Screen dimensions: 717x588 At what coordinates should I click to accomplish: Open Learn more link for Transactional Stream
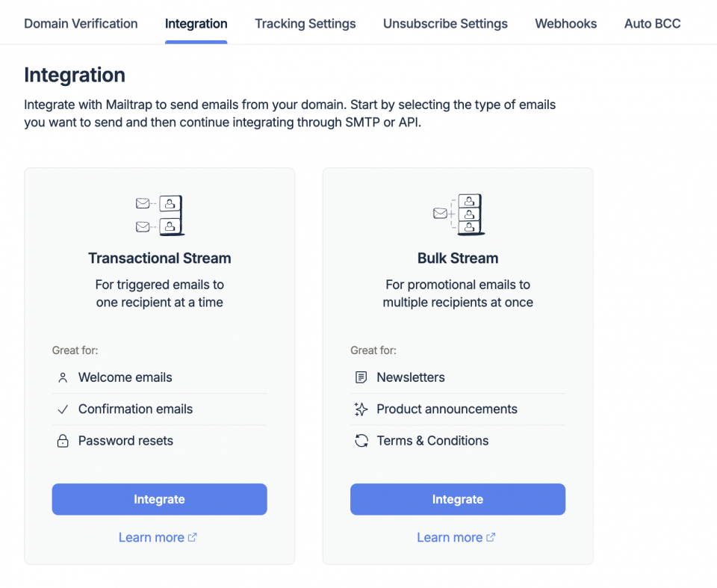(x=158, y=537)
